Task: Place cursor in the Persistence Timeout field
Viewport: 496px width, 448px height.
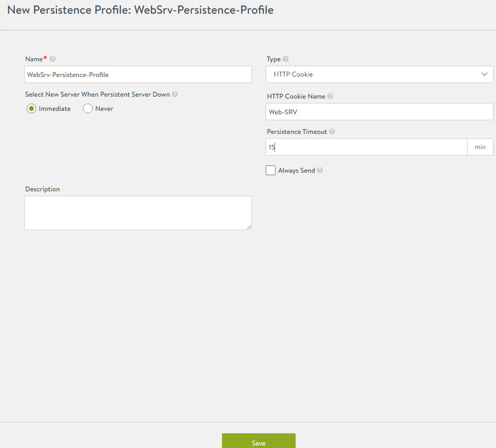Action: (x=366, y=147)
